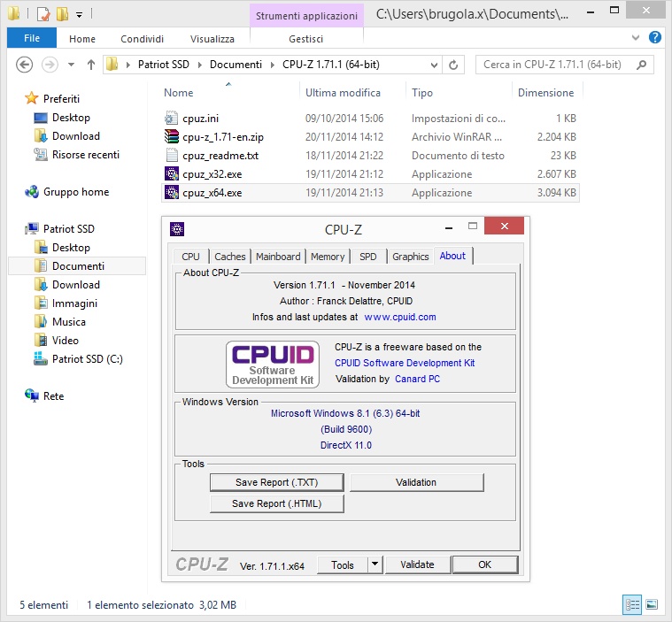Click the Preferiti star icon in the navigation pane
Screen dimensions: 672x622
point(31,98)
